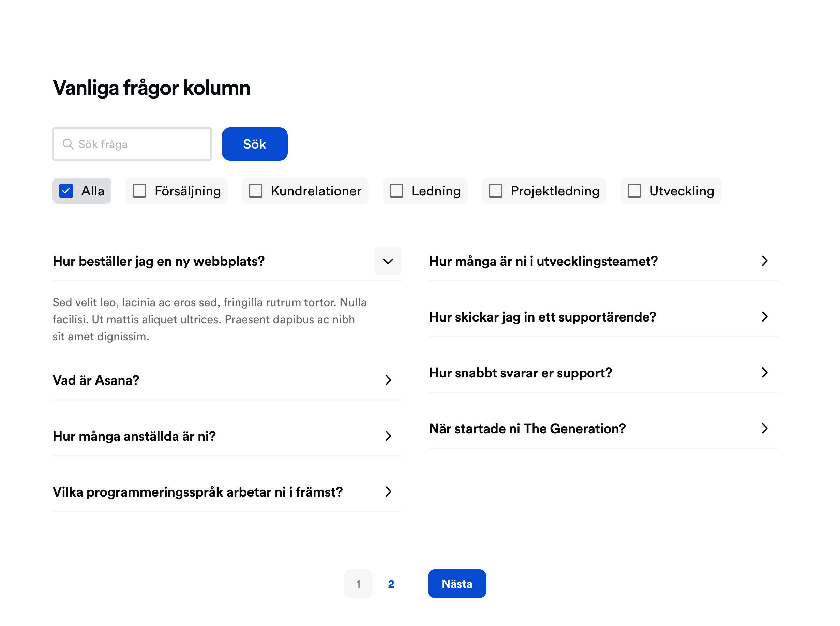Screen dimensions: 840x626
Task: Go to the Nästa page button
Action: pyautogui.click(x=456, y=584)
